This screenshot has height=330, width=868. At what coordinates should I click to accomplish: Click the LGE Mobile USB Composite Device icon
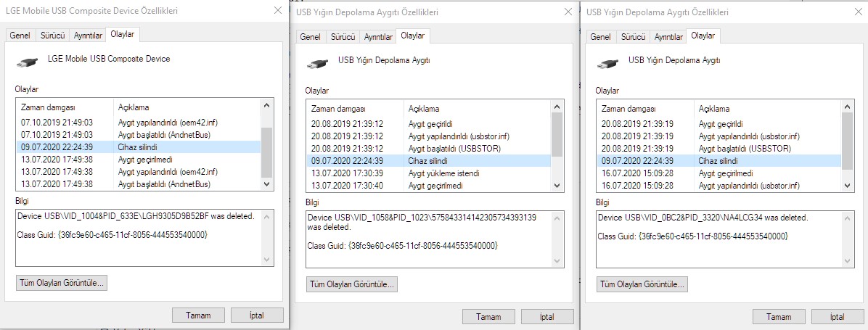click(x=27, y=62)
